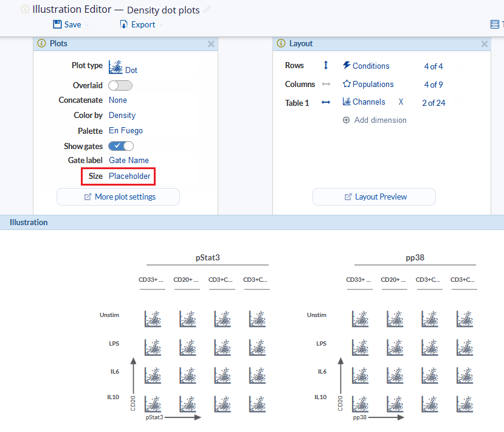Turn off the Show gates switch
This screenshot has width=504, height=432.
coord(121,146)
